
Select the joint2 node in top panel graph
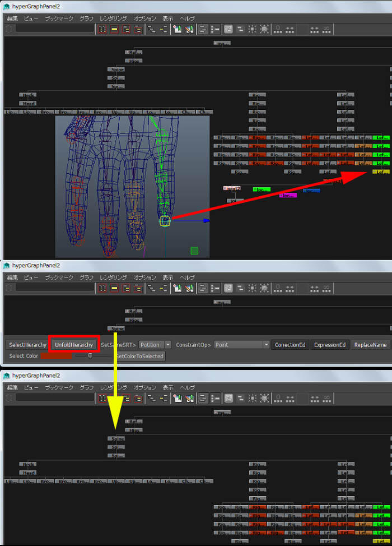(232, 188)
